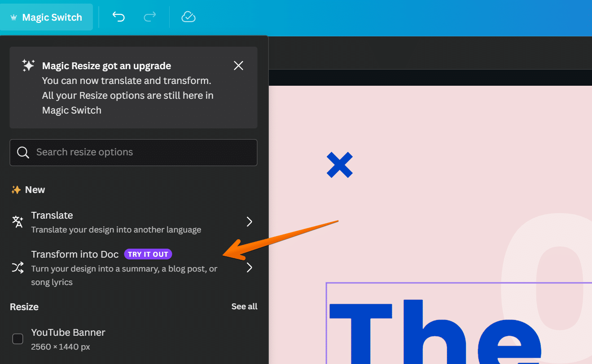
Task: Click the Undo arrow icon
Action: point(118,17)
